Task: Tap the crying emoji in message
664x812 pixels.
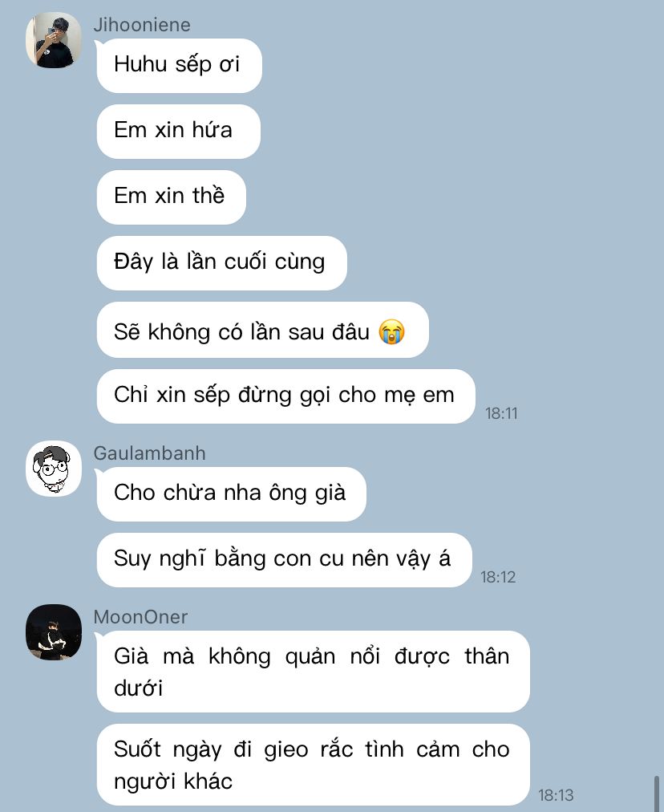Action: coord(391,332)
